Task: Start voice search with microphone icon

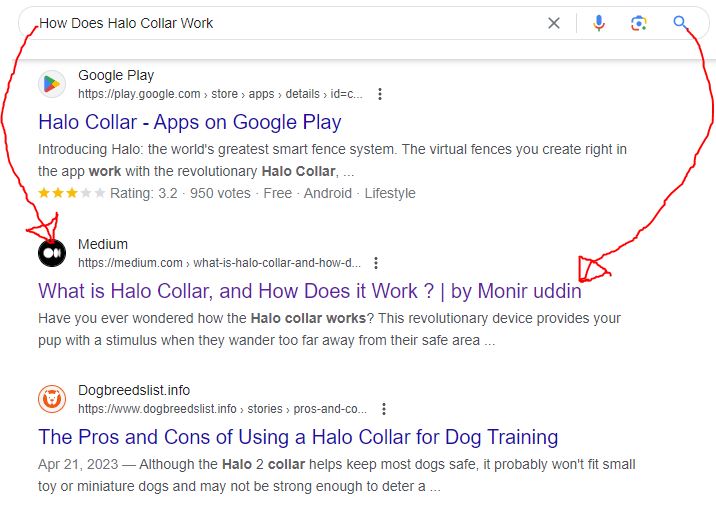Action: pyautogui.click(x=598, y=23)
